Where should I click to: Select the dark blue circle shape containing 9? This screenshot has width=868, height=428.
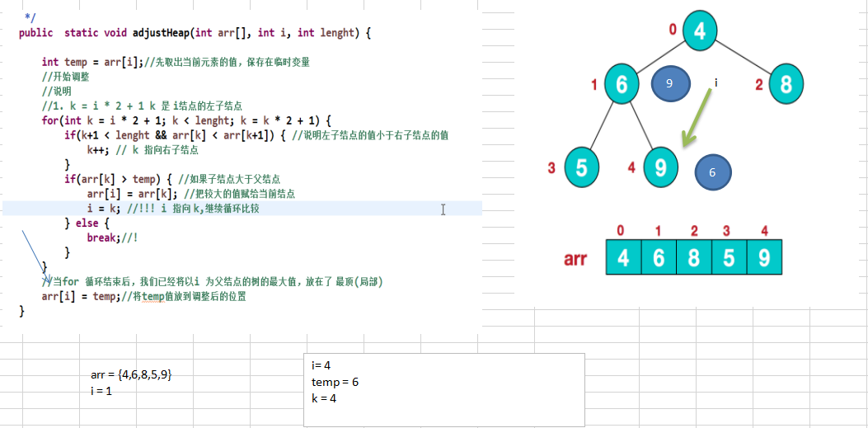[x=670, y=83]
